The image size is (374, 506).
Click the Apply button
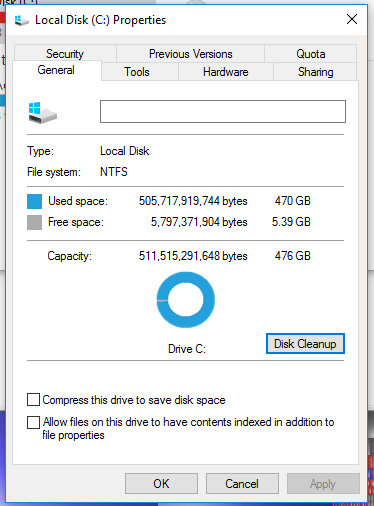[323, 483]
